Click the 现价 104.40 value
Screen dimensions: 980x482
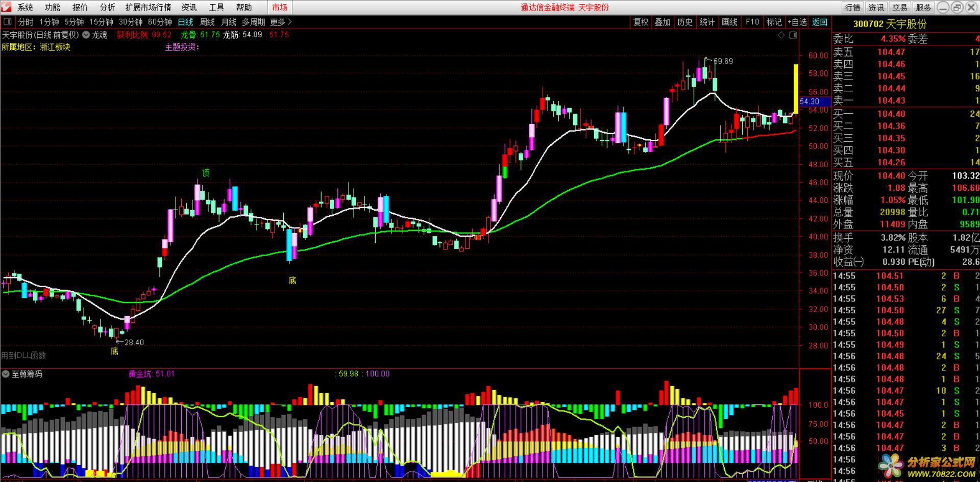[x=891, y=176]
